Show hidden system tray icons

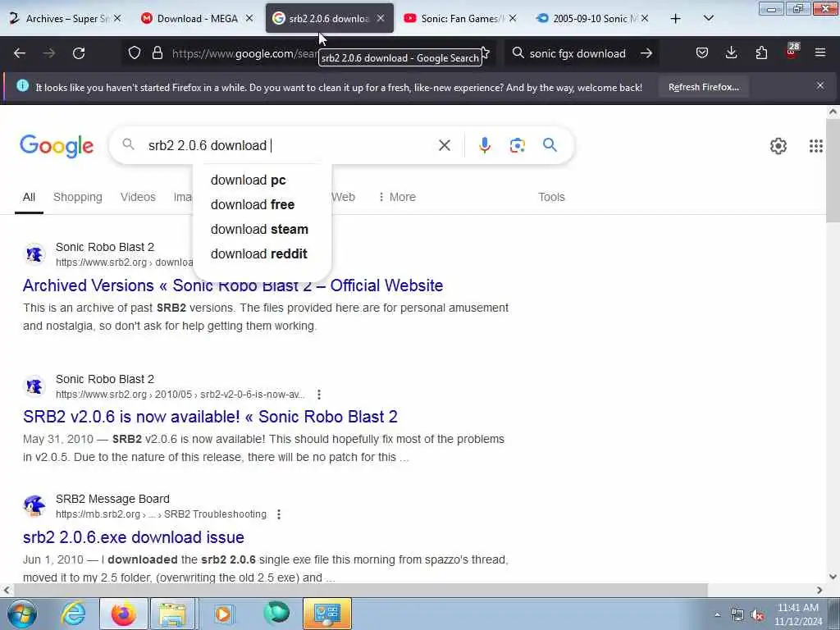pos(717,615)
